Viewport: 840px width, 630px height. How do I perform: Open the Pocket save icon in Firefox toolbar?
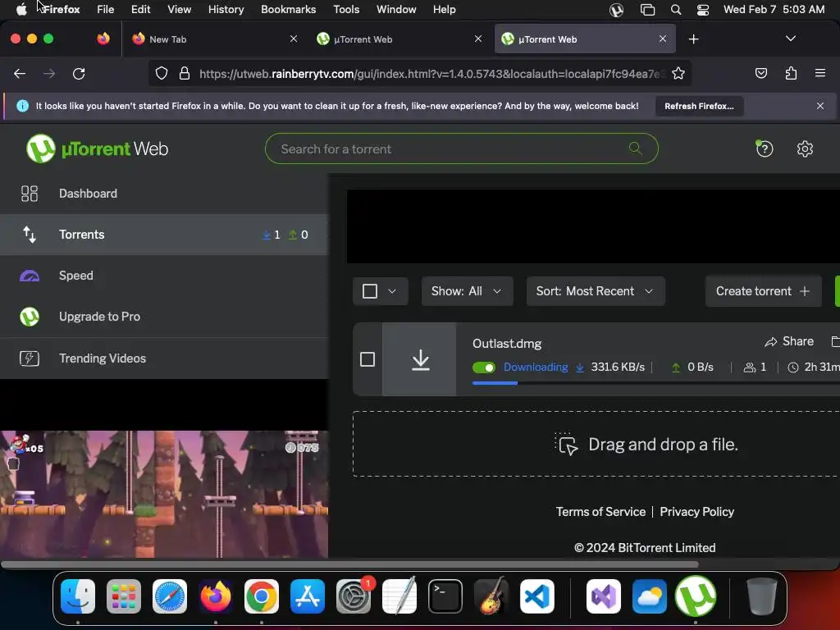pos(760,73)
